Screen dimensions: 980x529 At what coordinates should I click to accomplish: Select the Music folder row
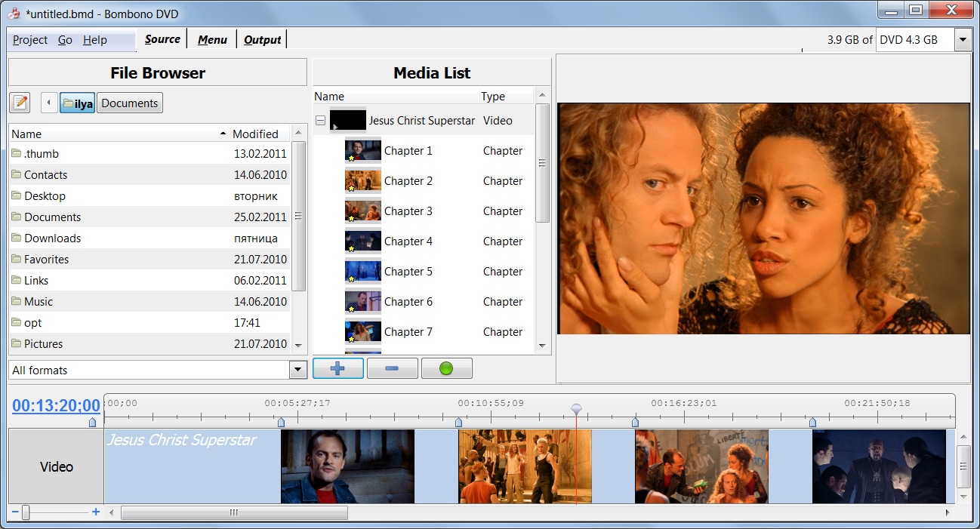149,301
